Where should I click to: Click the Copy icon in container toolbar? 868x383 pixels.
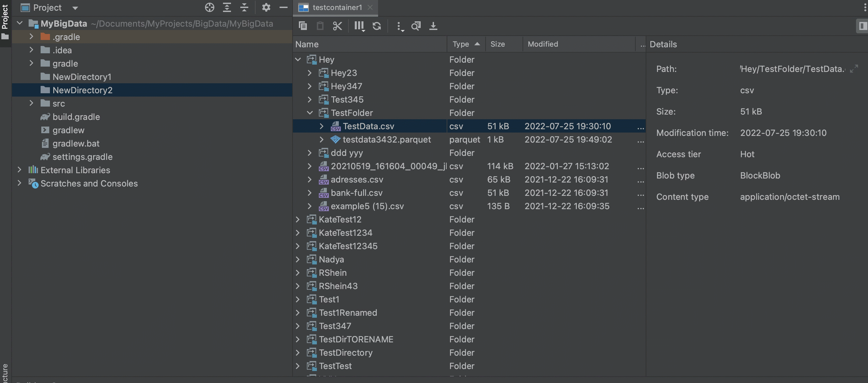point(303,26)
